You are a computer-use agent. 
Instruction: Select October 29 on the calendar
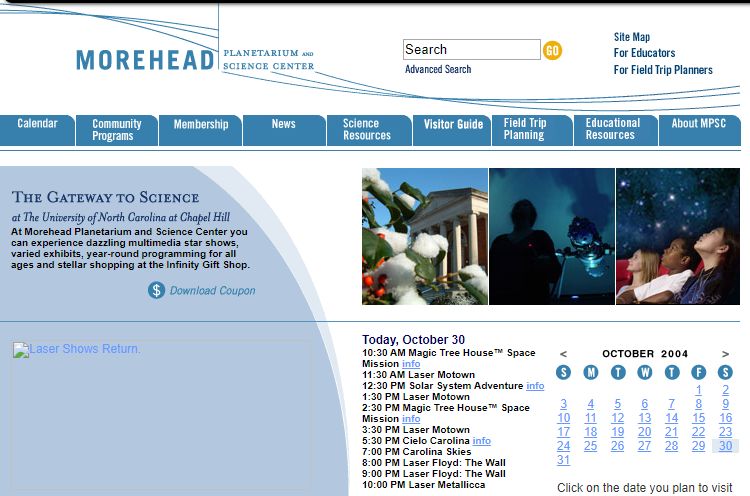point(698,446)
